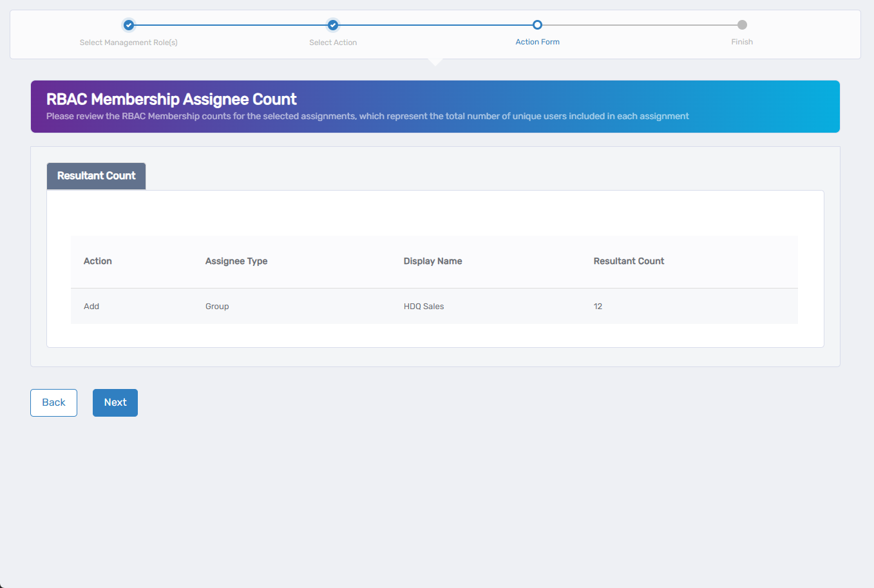Image resolution: width=874 pixels, height=588 pixels.
Task: Select the Action Form step label
Action: pyautogui.click(x=538, y=41)
